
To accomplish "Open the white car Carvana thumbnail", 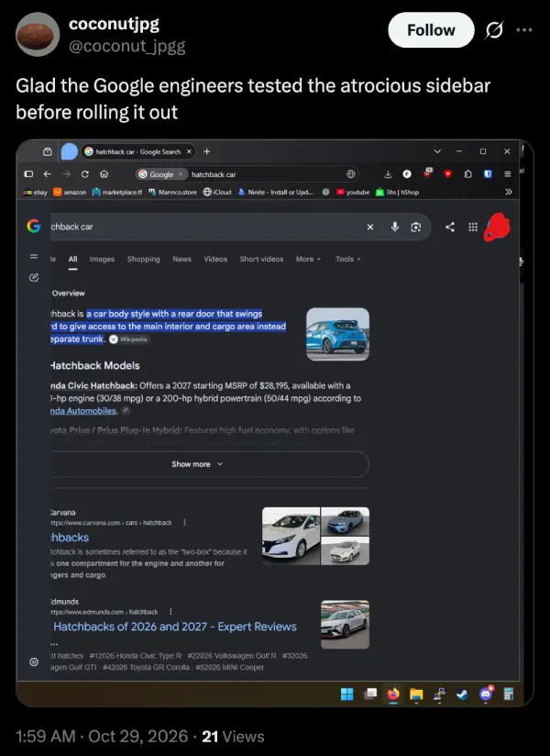I will click(291, 536).
